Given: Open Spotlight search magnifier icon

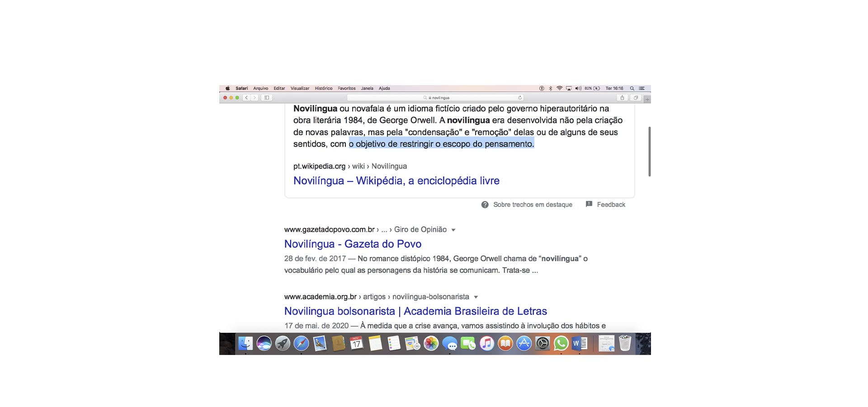Looking at the screenshot, I should click(x=632, y=89).
